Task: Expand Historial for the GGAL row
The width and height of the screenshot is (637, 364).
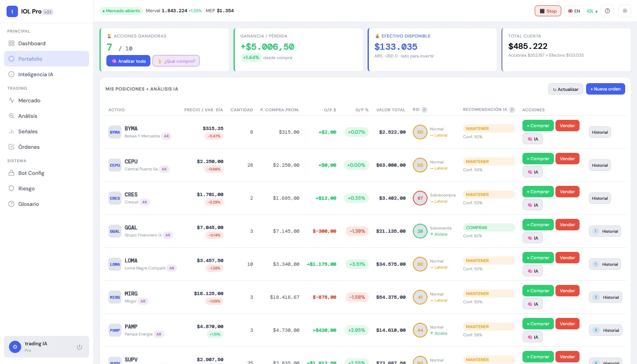Action: pyautogui.click(x=606, y=231)
